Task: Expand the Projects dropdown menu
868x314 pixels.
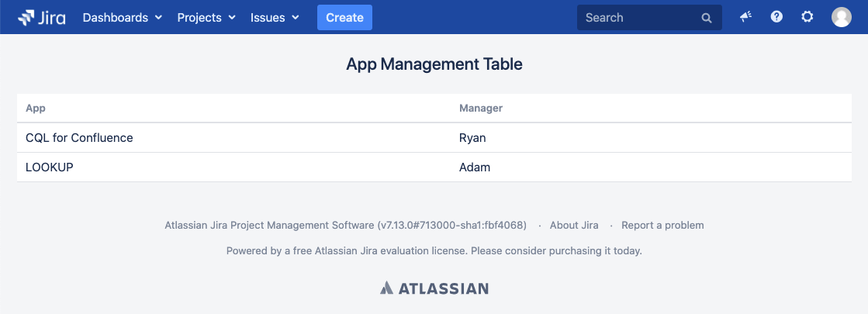Action: click(x=206, y=17)
